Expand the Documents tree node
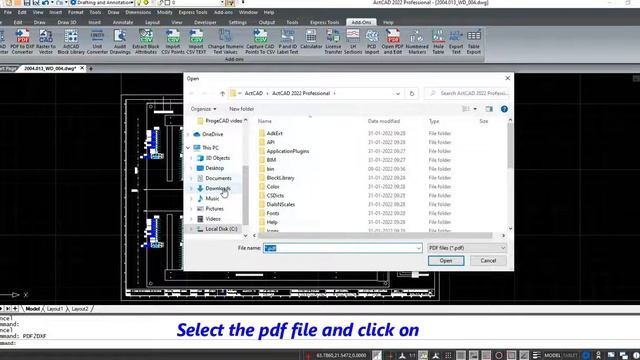This screenshot has height=360, width=640. (x=191, y=178)
